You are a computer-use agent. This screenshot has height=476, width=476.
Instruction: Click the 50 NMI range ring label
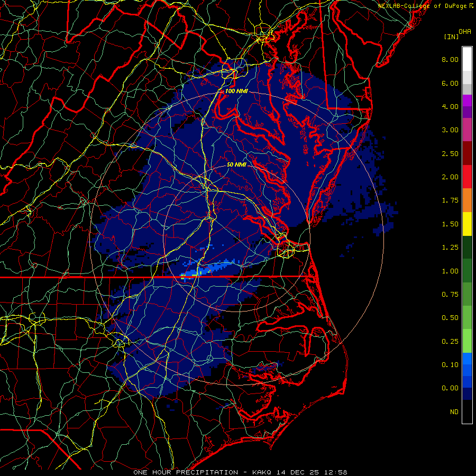pyautogui.click(x=236, y=164)
